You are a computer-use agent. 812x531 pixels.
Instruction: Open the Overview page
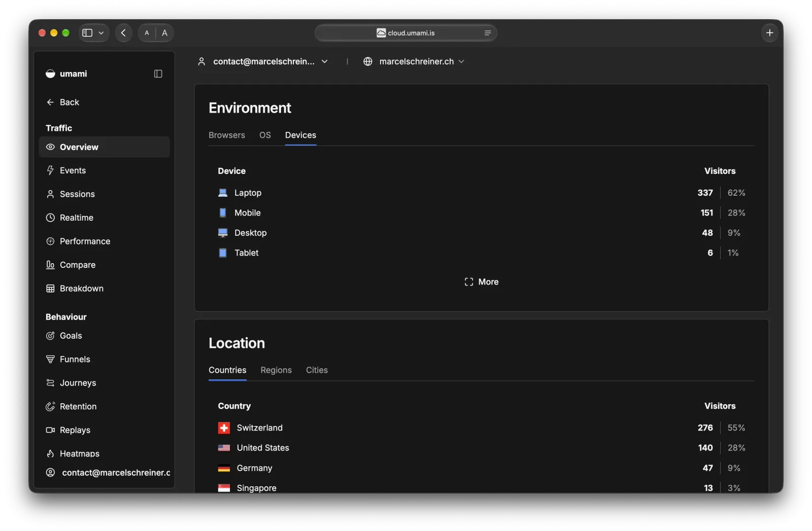point(104,147)
